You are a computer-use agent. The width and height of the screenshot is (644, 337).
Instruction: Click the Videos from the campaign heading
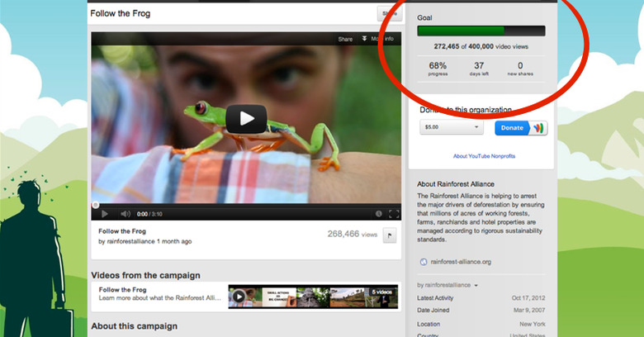click(x=145, y=275)
